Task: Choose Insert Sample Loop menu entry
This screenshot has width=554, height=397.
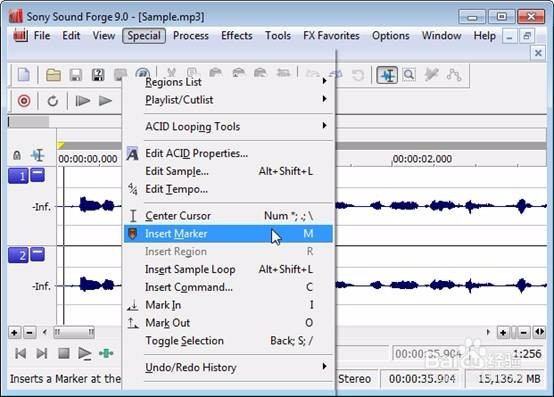Action: pyautogui.click(x=228, y=269)
